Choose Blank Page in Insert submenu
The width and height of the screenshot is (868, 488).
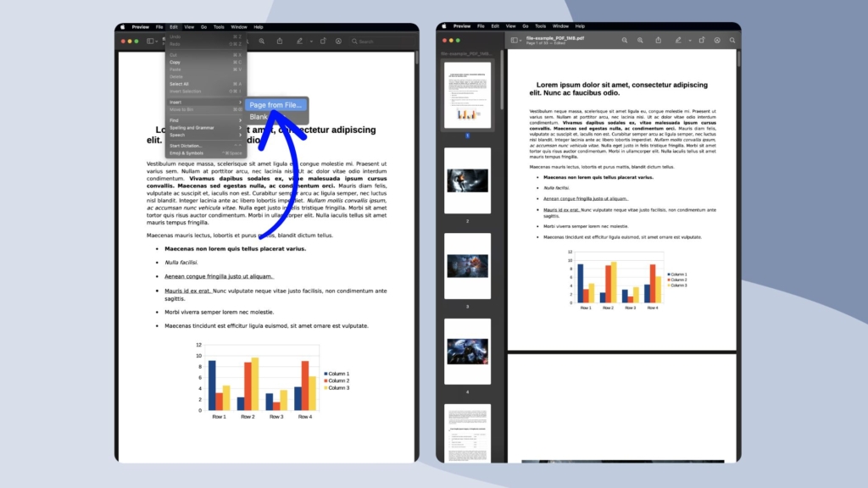tap(275, 117)
